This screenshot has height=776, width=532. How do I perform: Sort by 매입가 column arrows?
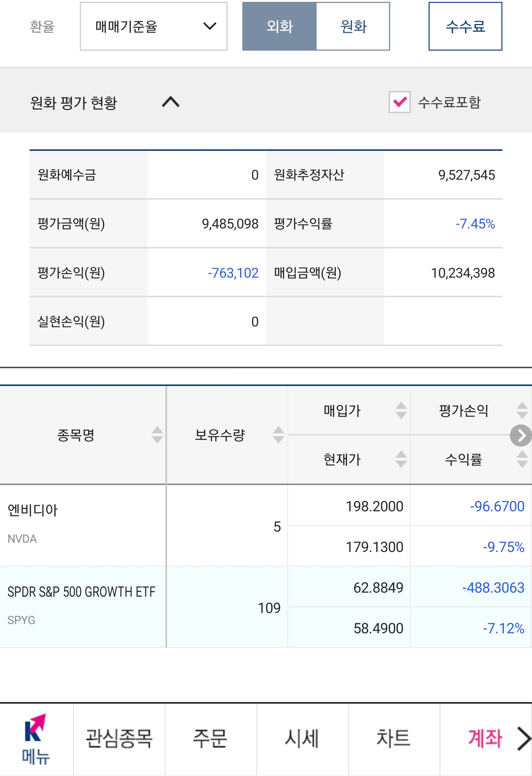[401, 410]
